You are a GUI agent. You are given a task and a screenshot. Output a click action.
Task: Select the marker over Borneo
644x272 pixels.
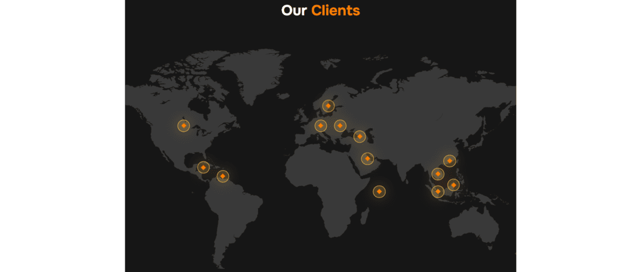[453, 185]
